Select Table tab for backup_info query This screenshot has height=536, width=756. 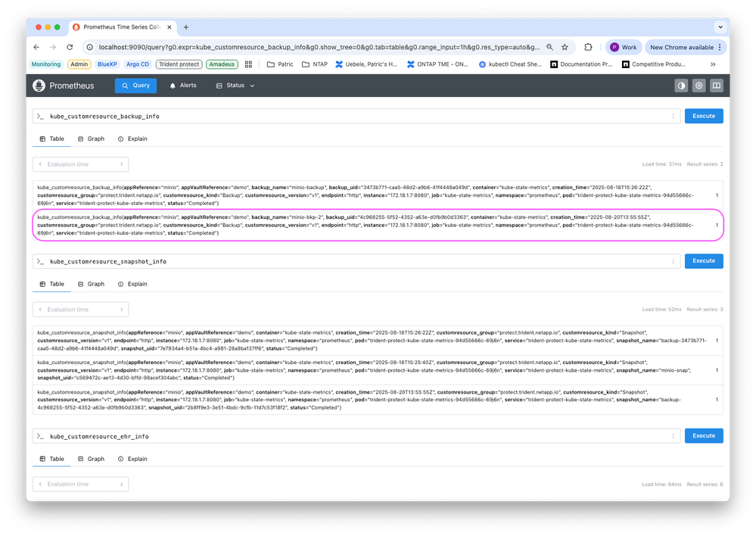51,139
